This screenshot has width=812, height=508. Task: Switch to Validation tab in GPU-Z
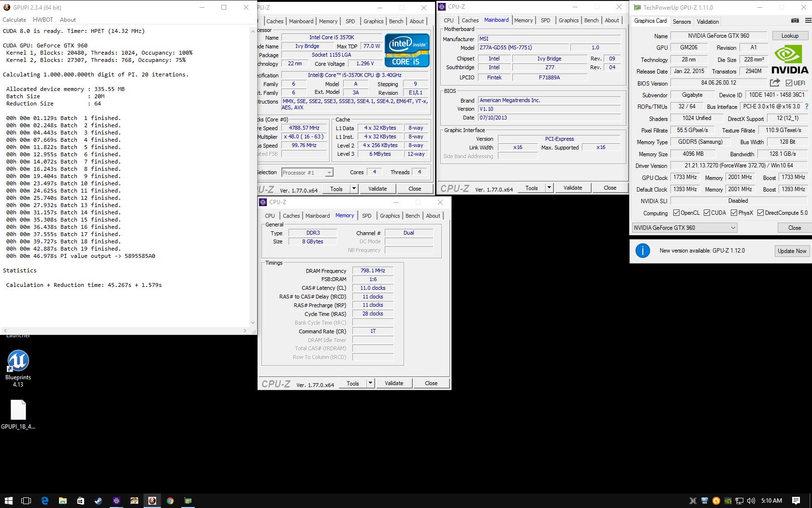[x=708, y=21]
